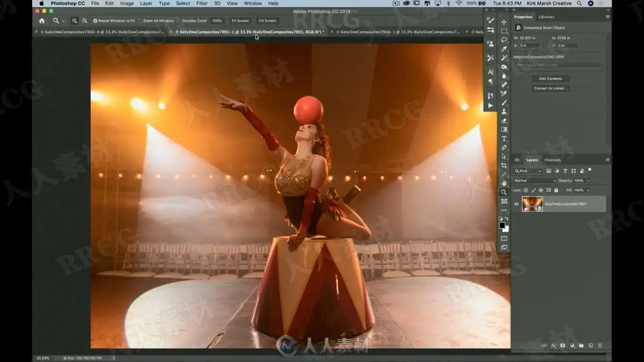Open the Normal blend mode dropdown

click(x=535, y=180)
